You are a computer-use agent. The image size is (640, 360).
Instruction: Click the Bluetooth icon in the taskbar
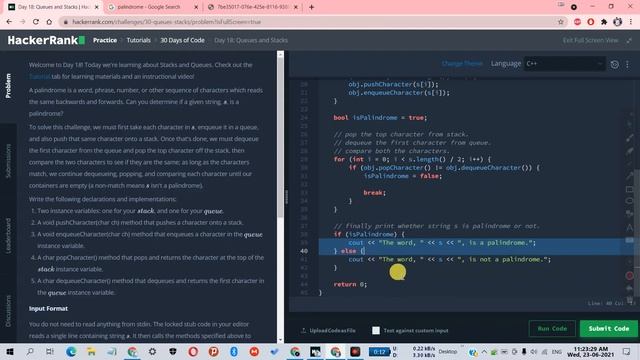(x=234, y=351)
